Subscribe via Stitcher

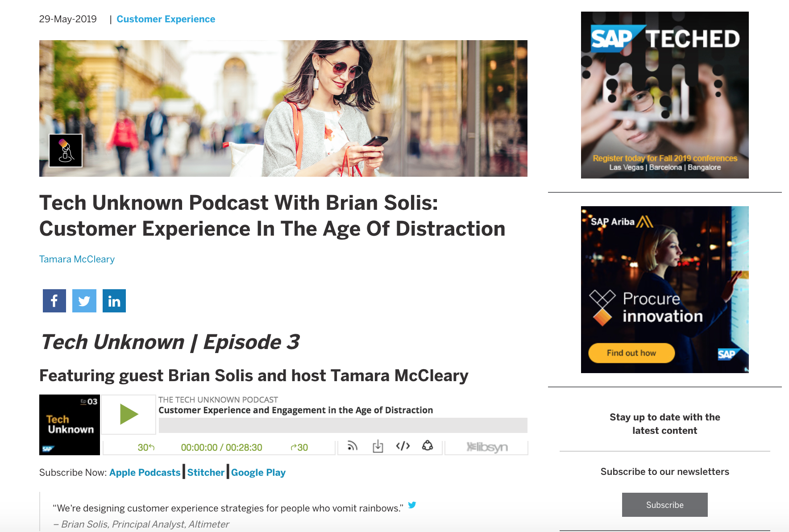[x=206, y=473]
